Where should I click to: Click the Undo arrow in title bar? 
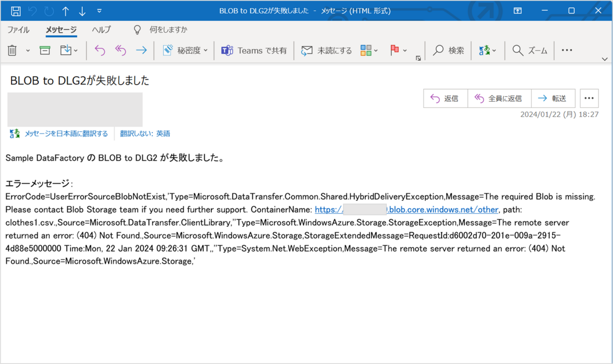point(32,11)
